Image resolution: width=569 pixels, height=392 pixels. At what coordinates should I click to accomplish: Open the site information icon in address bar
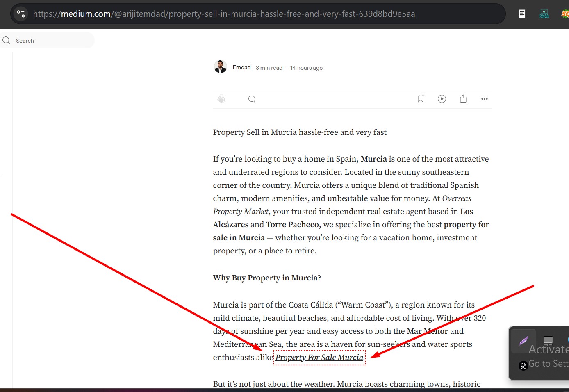[x=21, y=14]
